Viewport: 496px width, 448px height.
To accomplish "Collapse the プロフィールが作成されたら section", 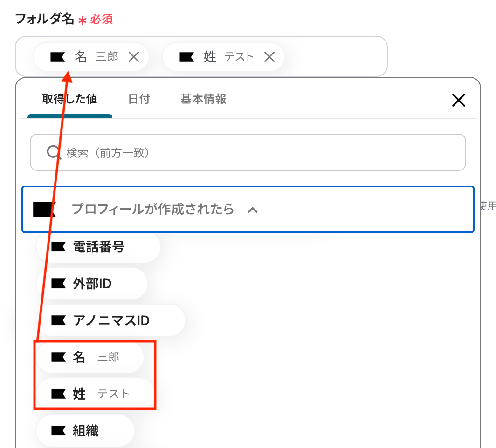I will tap(248, 210).
